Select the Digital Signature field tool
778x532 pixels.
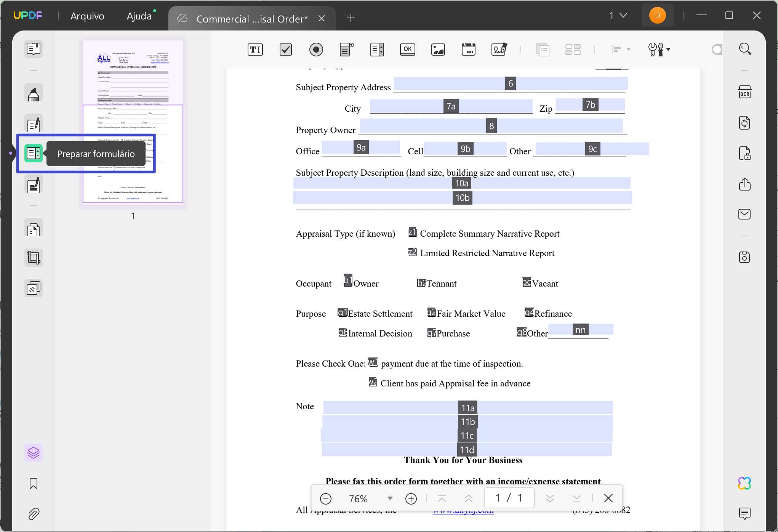tap(499, 50)
